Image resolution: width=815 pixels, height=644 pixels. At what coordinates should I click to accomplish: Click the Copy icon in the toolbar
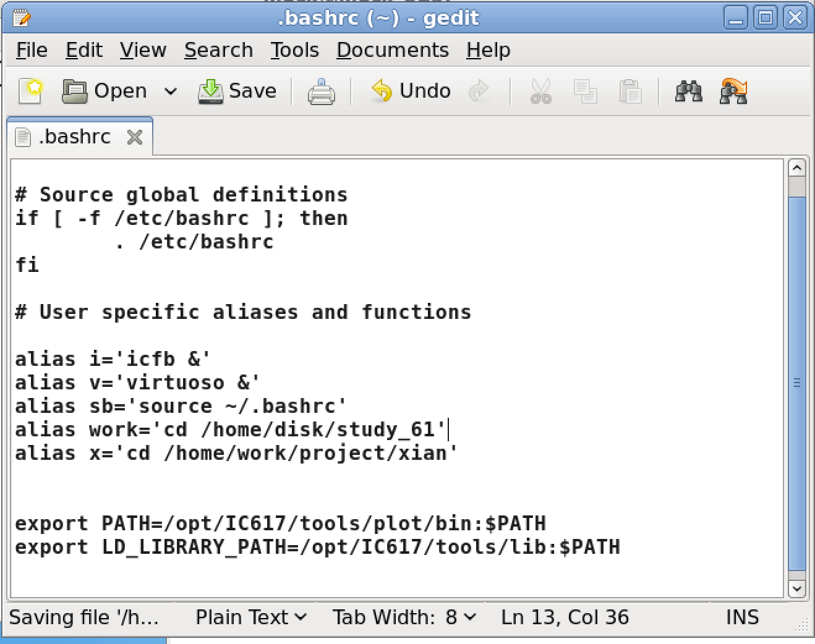(585, 91)
